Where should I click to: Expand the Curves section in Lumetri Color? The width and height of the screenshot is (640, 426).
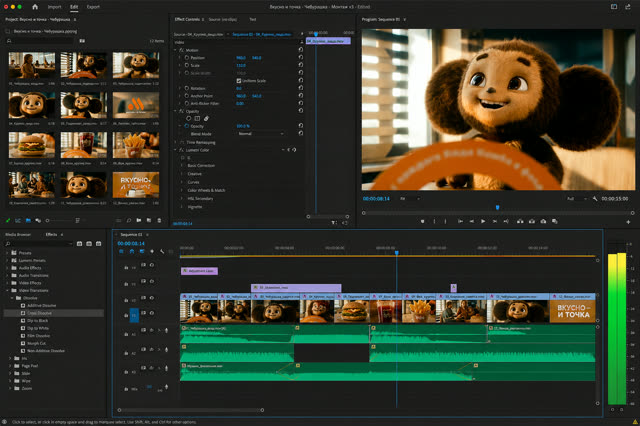click(x=182, y=182)
